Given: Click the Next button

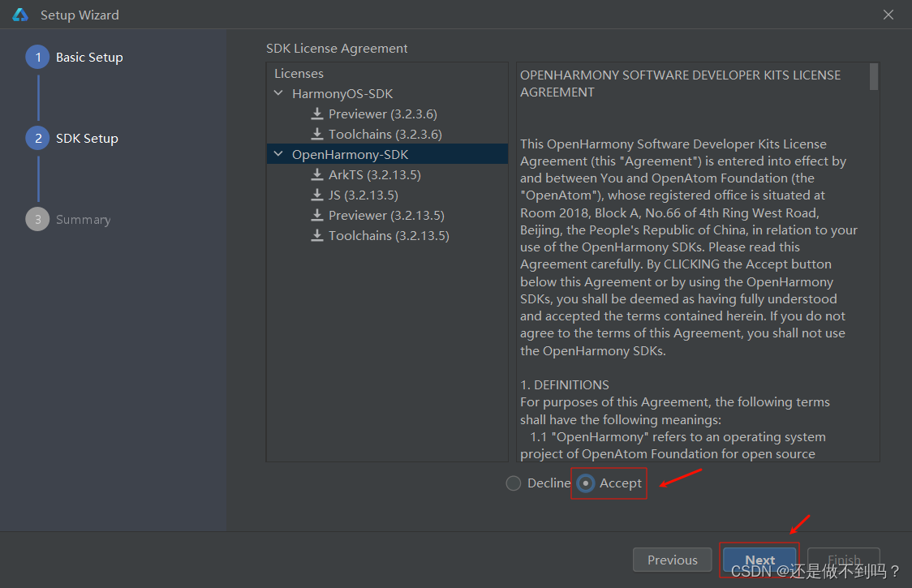Looking at the screenshot, I should (759, 560).
